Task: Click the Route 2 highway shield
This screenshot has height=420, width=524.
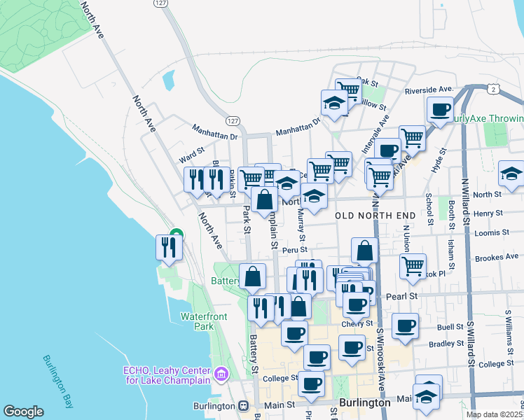Action: 494,89
